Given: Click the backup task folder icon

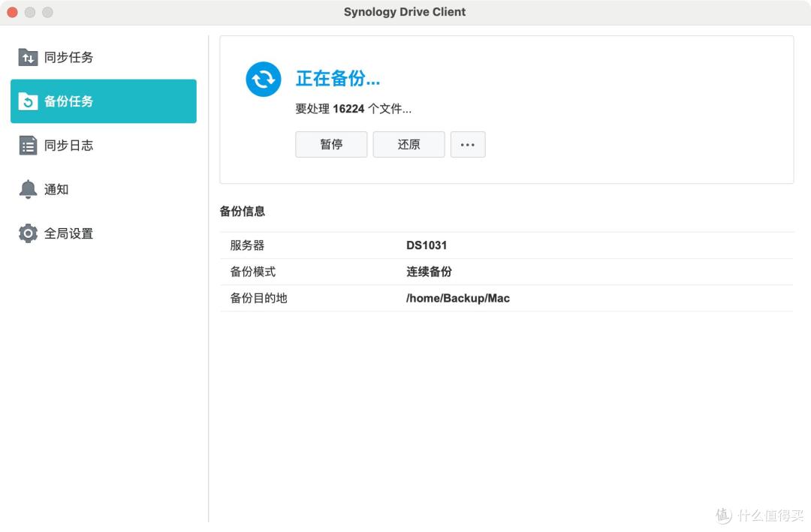Looking at the screenshot, I should pyautogui.click(x=28, y=101).
